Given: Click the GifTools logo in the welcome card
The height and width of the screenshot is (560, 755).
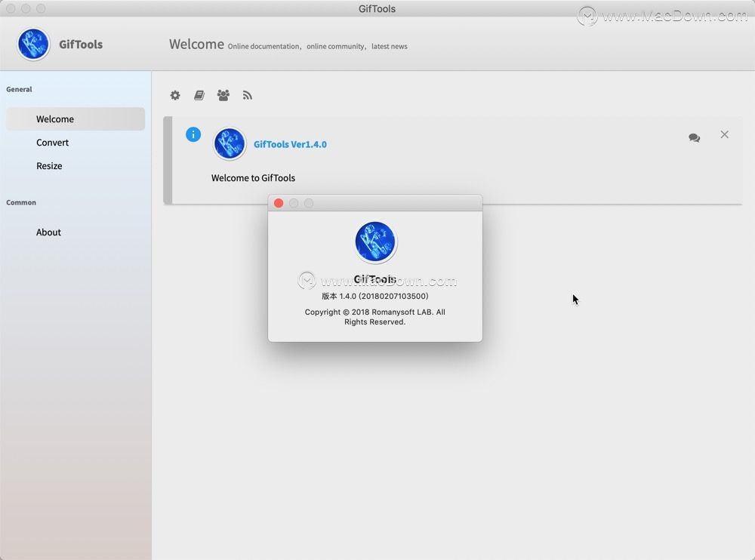Looking at the screenshot, I should pos(230,143).
